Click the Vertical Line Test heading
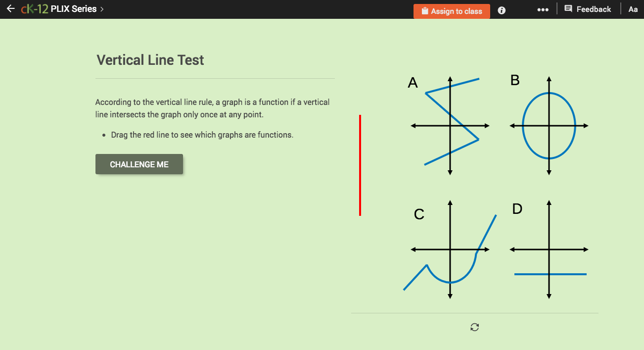 coord(150,60)
